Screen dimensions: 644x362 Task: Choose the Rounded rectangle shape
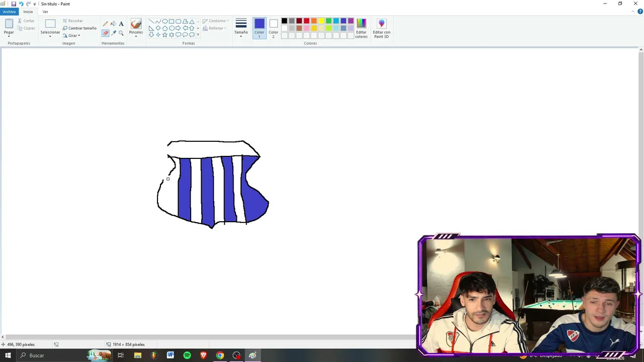coord(178,22)
